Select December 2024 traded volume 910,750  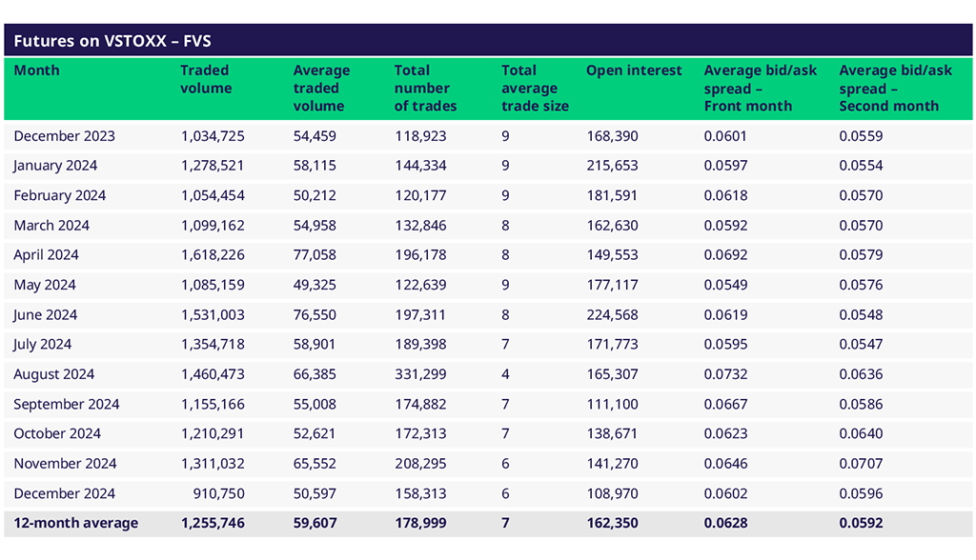(x=218, y=493)
